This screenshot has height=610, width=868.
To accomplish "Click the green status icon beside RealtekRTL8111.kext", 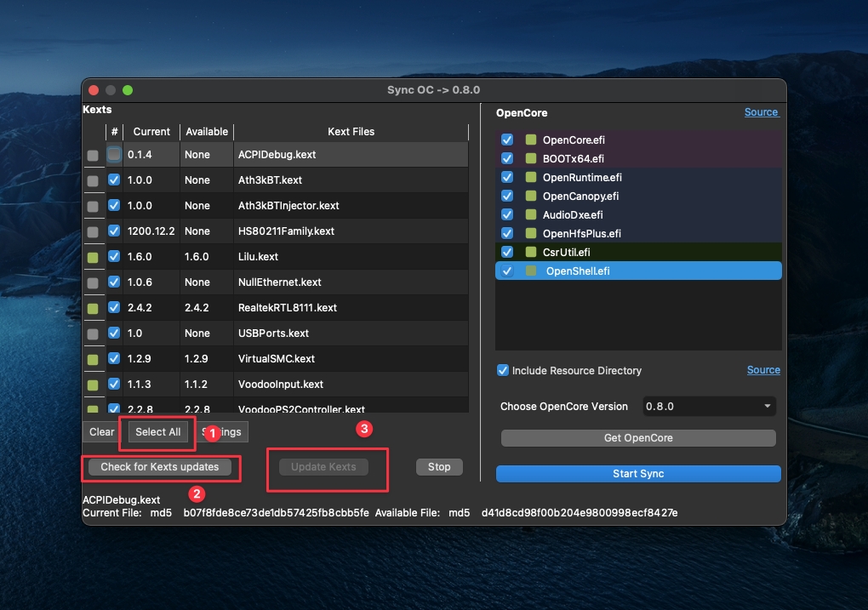I will [93, 308].
